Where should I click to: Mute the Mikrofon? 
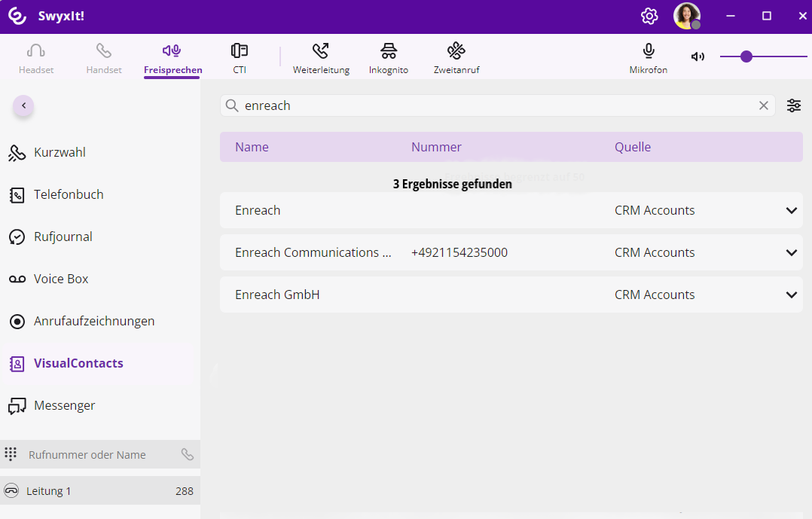pos(649,58)
